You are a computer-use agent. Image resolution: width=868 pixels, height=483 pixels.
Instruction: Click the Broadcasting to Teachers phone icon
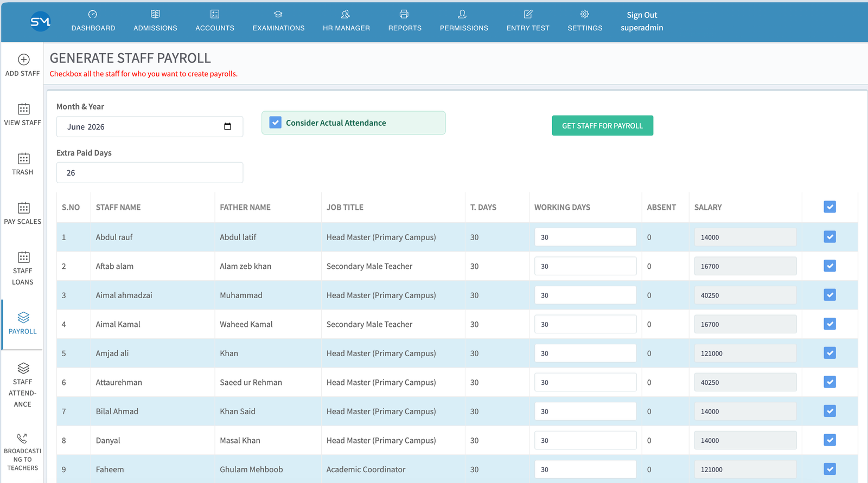(22, 438)
